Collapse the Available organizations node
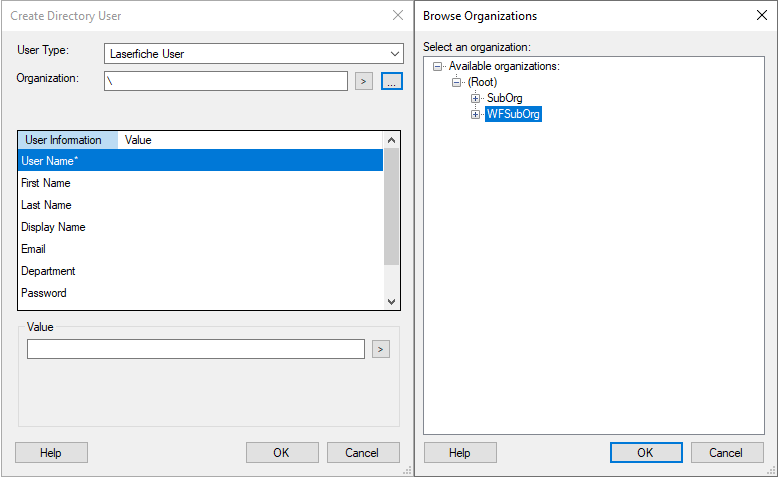Screen dimensions: 779x477 pyautogui.click(x=438, y=66)
